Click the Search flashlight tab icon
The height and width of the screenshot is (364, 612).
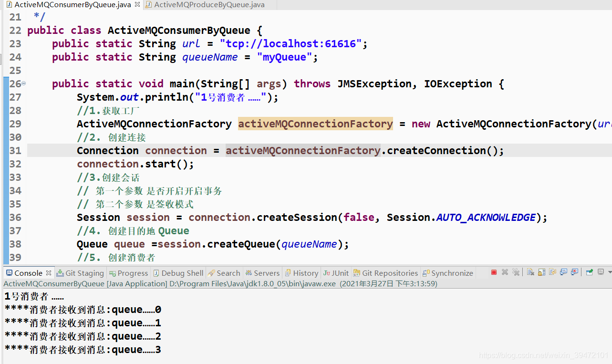pos(212,273)
